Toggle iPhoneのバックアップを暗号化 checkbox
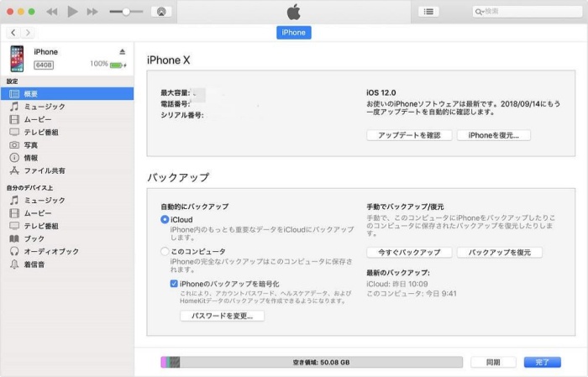 [x=174, y=284]
